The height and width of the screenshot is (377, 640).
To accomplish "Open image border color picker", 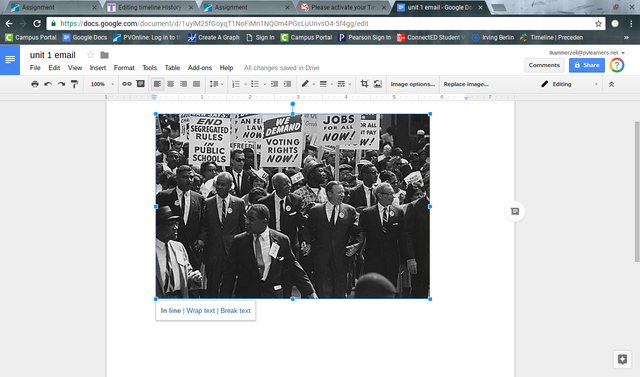I will [x=307, y=84].
